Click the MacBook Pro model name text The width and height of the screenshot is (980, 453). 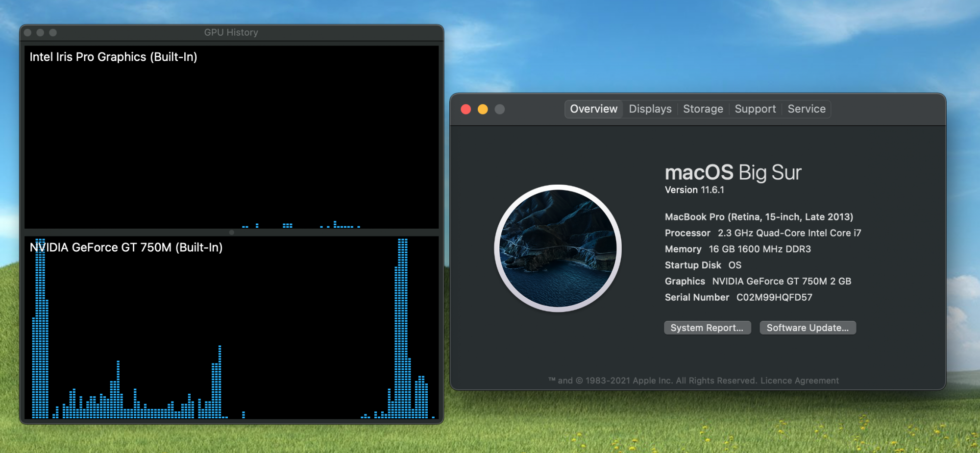759,217
